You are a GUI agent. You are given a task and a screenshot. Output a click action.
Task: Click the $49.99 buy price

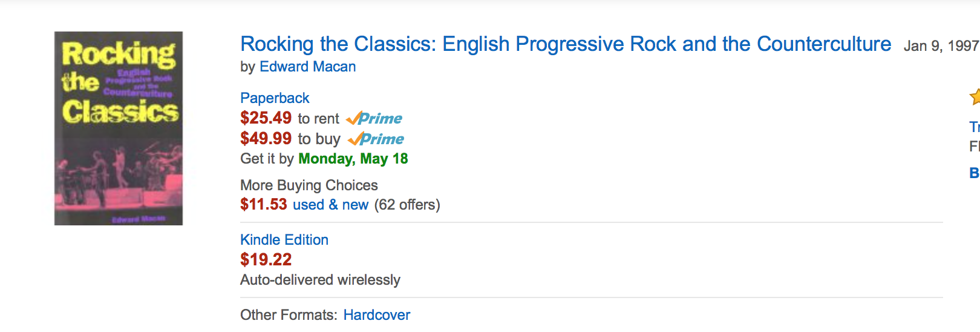click(x=266, y=139)
